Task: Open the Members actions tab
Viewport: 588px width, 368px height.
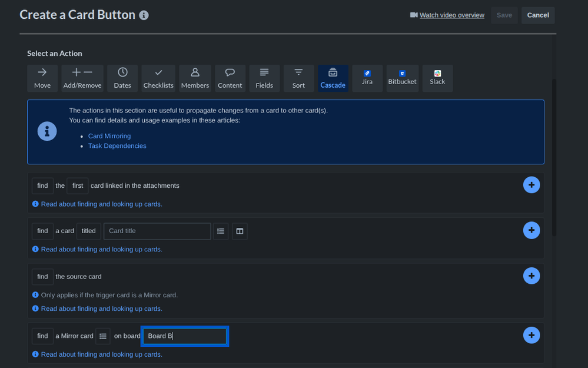Action: pos(195,78)
